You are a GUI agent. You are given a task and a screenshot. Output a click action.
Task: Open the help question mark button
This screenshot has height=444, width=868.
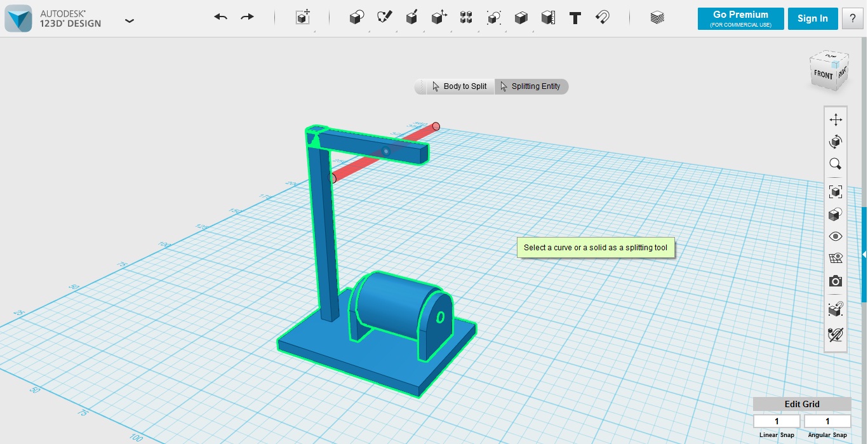852,18
